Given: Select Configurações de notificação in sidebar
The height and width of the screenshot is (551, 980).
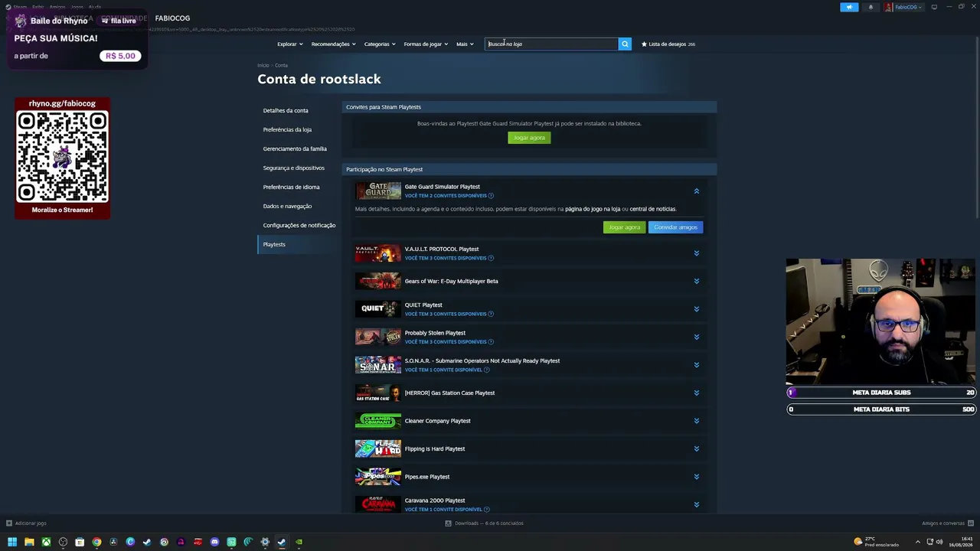Looking at the screenshot, I should 299,225.
